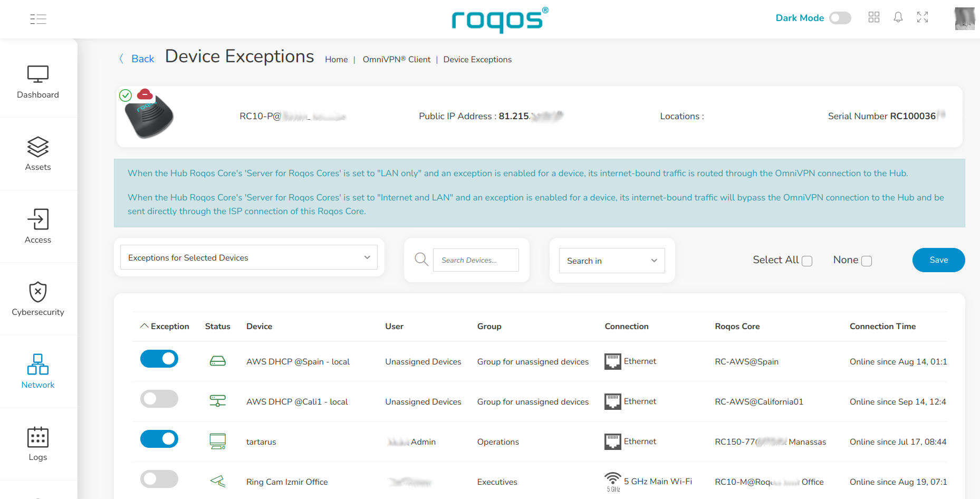
Task: Click Executives group cell
Action: (x=497, y=482)
